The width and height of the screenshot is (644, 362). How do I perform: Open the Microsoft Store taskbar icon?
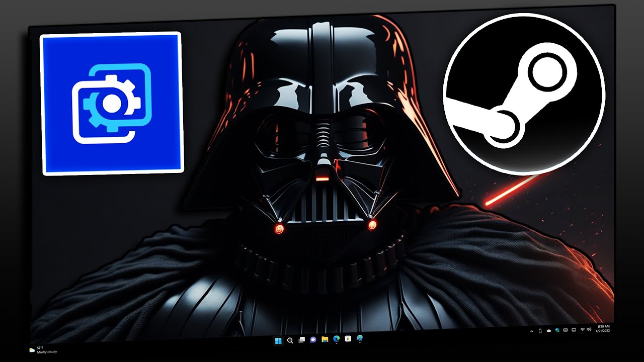click(348, 339)
